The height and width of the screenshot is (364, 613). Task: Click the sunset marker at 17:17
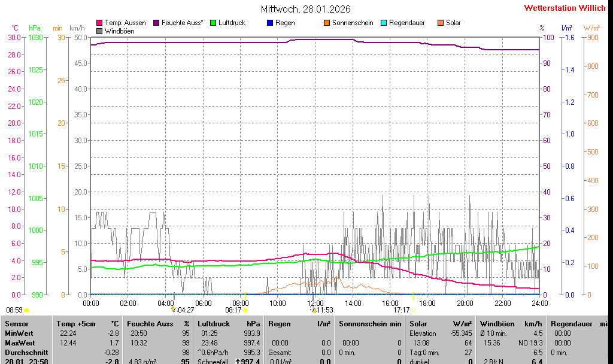413,310
